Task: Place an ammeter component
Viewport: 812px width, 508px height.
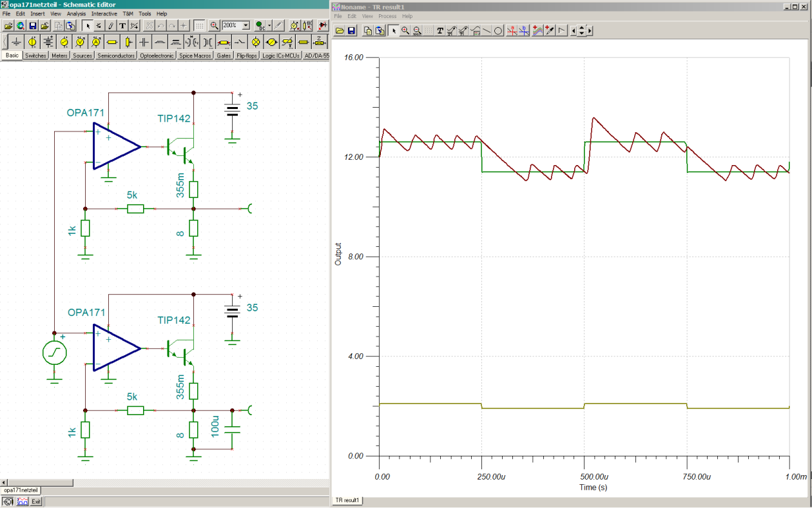Action: pyautogui.click(x=96, y=42)
